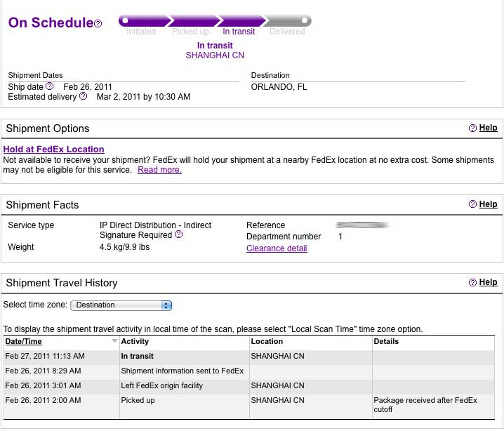Image resolution: width=504 pixels, height=431 pixels.
Task: Click the Help link in Shipment Travel History
Action: pyautogui.click(x=488, y=282)
